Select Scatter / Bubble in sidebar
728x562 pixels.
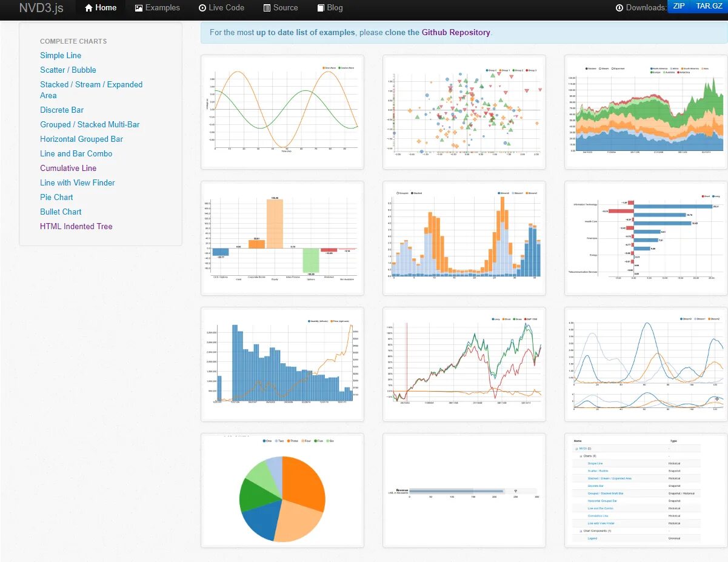(x=68, y=70)
